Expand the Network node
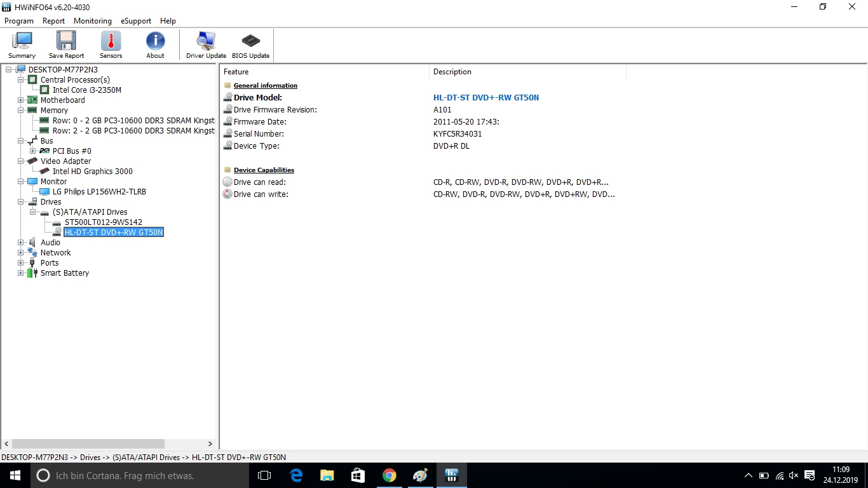Image resolution: width=868 pixels, height=488 pixels. (x=20, y=253)
